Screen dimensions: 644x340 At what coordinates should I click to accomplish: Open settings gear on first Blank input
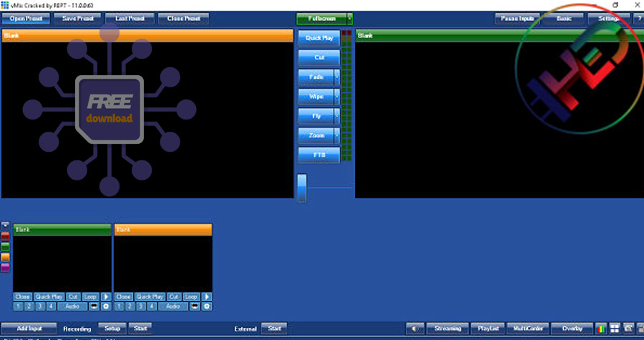[106, 306]
